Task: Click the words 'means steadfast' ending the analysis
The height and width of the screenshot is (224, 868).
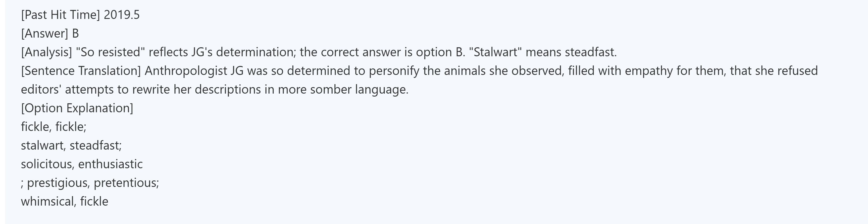Action: click(571, 52)
